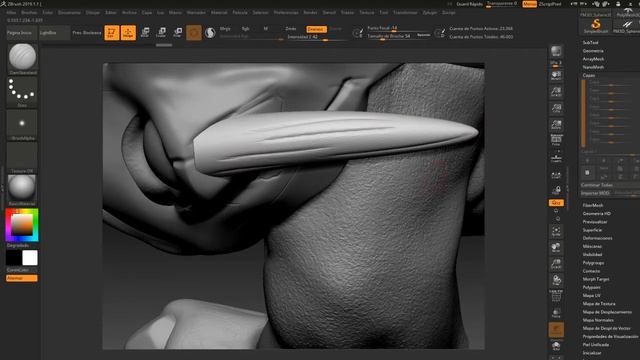Toggle the orange Menús button in title bar
640x360 pixels.
[x=529, y=4]
